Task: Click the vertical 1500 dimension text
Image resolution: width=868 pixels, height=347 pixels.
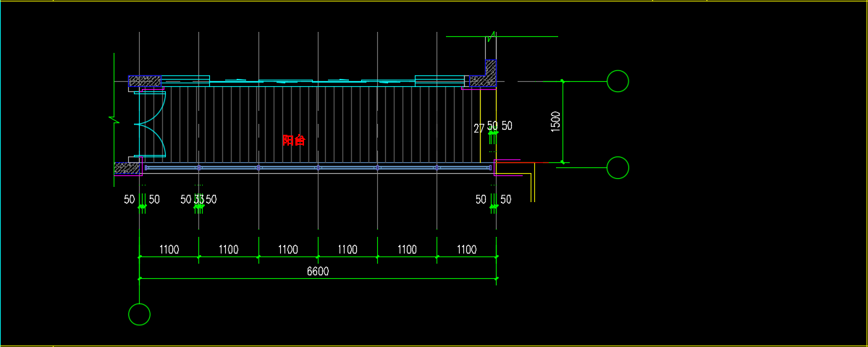Action: tap(556, 122)
